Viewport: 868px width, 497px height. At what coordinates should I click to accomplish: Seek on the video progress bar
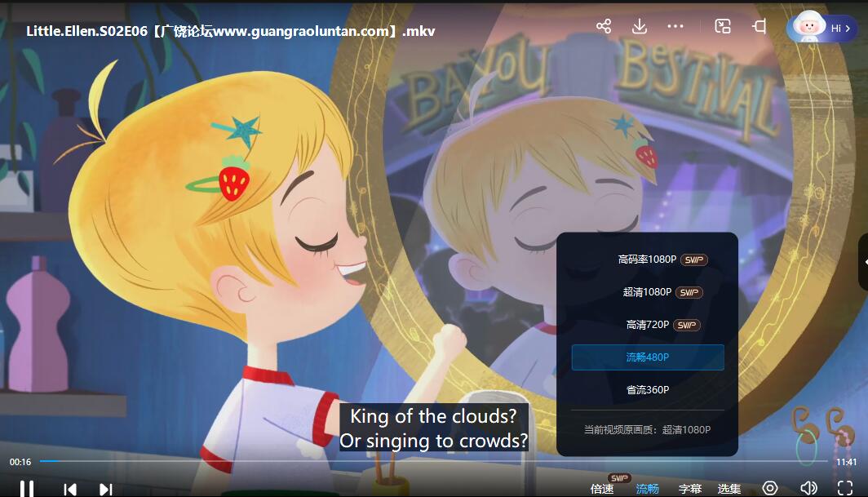click(433, 461)
